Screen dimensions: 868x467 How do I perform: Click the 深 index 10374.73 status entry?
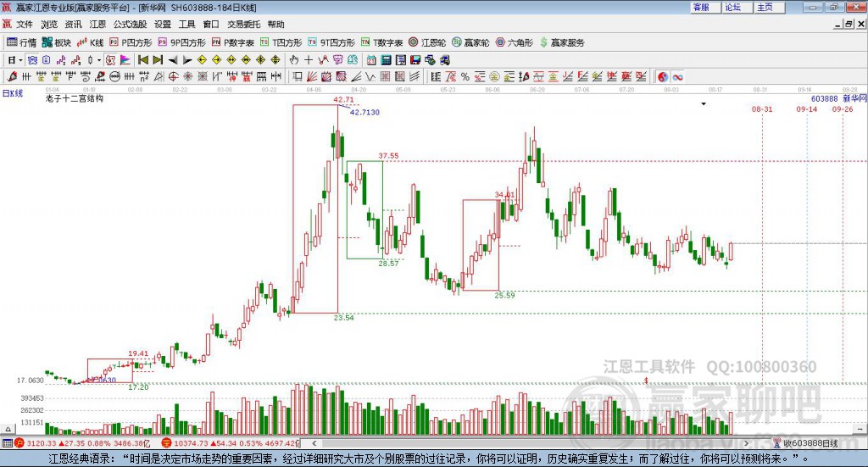(231, 443)
